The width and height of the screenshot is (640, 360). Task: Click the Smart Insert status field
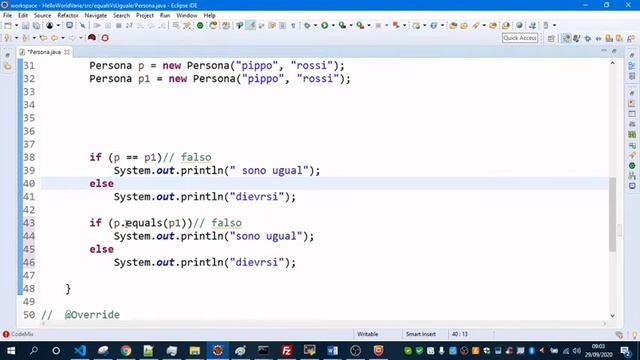[x=420, y=334]
